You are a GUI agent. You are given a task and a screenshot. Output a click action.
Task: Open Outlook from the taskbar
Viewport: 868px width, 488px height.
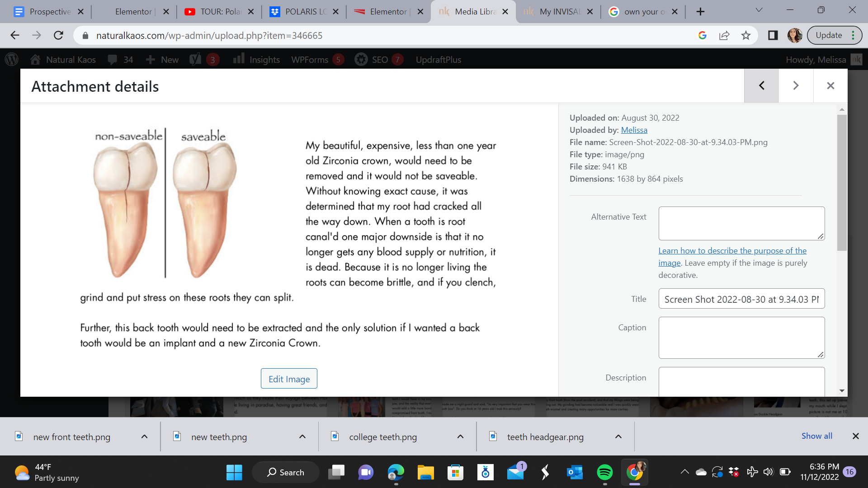[575, 472]
